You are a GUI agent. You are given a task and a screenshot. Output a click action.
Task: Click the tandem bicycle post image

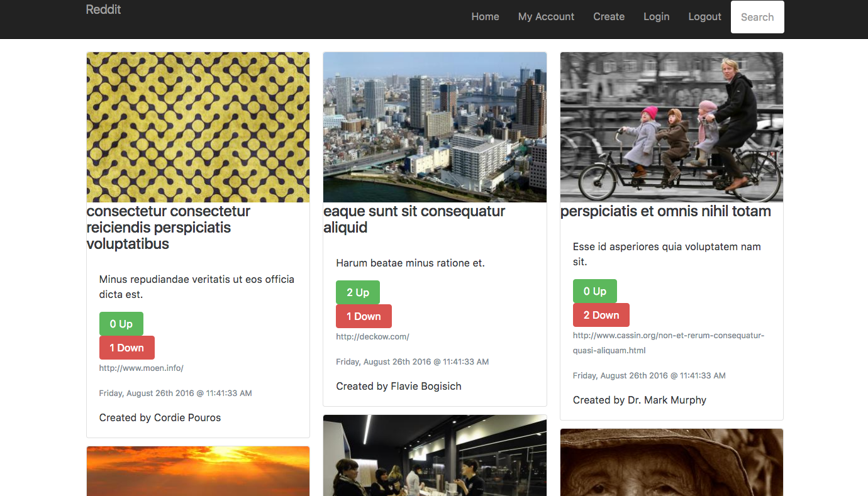(x=671, y=127)
